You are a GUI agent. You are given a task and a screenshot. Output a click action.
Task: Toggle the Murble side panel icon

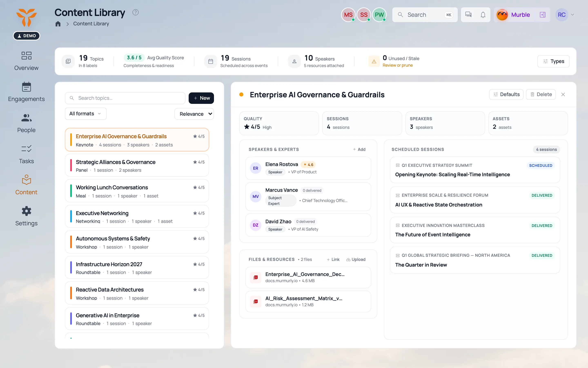click(x=542, y=15)
